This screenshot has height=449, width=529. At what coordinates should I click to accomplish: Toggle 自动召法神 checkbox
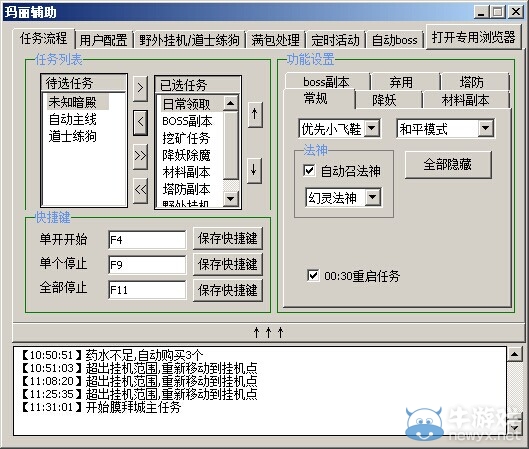point(309,171)
